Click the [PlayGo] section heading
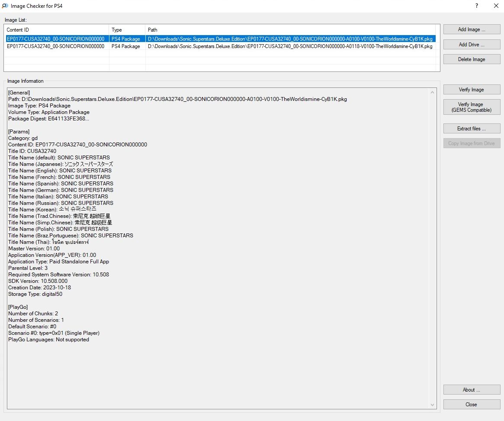The width and height of the screenshot is (504, 421). point(18,307)
